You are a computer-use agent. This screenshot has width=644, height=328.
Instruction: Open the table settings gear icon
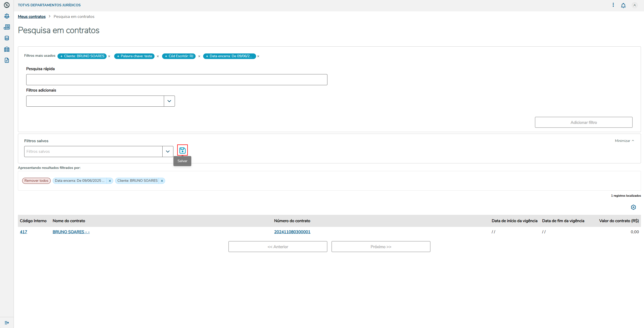633,207
